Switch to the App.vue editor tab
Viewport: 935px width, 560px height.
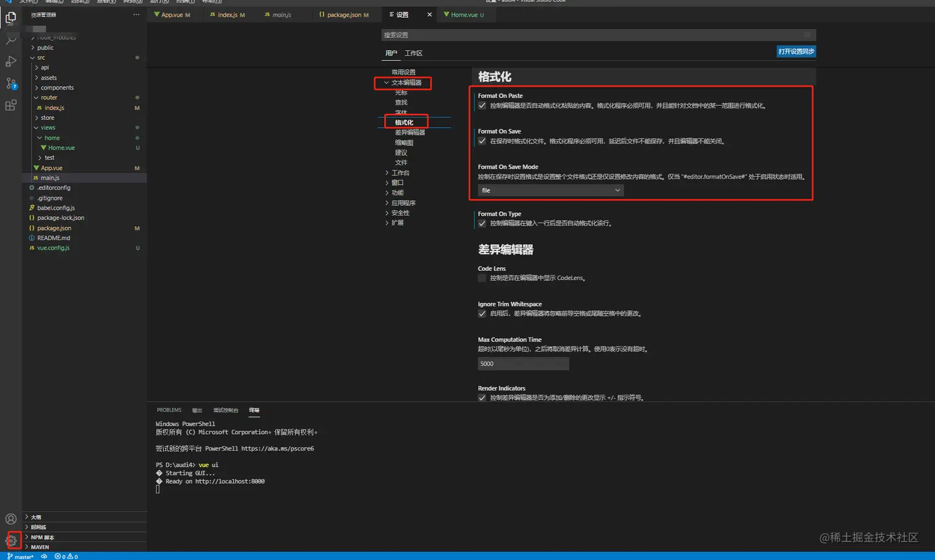pos(175,15)
